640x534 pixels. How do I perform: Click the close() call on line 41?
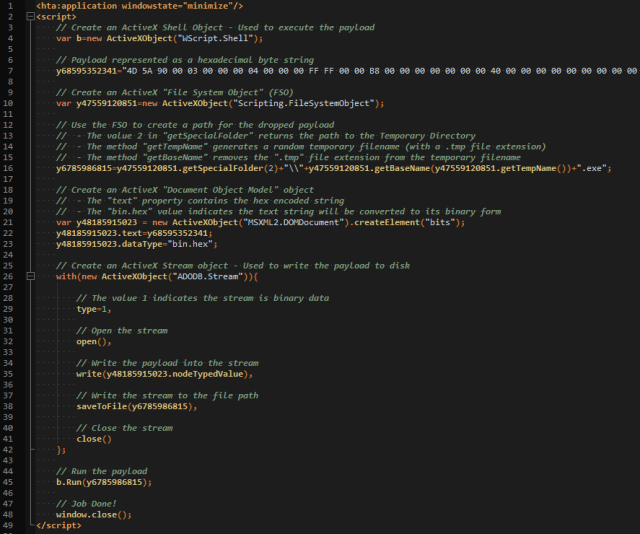click(94, 439)
